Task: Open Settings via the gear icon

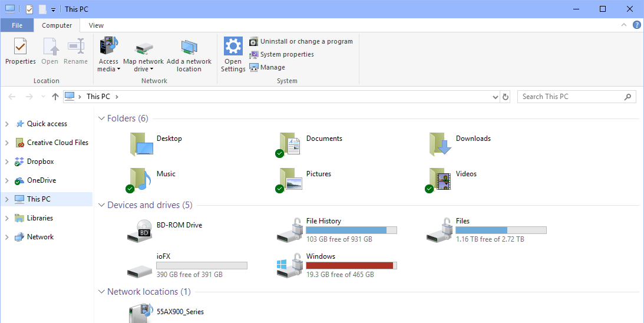Action: [x=233, y=46]
